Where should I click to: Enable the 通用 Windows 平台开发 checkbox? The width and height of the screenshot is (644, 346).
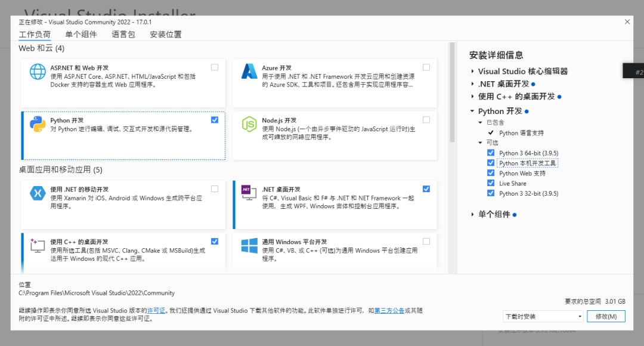pos(426,242)
